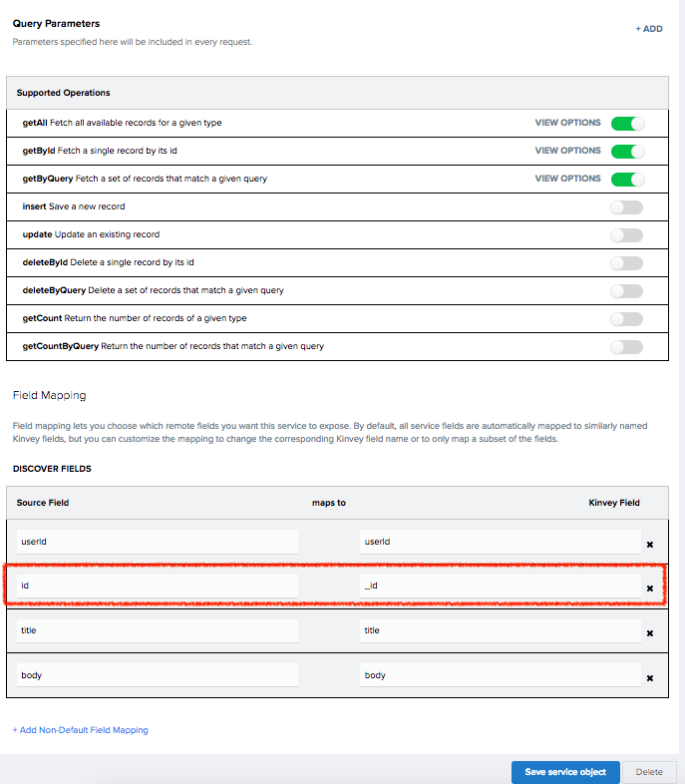Click Discover Fields
Image resolution: width=685 pixels, height=784 pixels.
[52, 469]
